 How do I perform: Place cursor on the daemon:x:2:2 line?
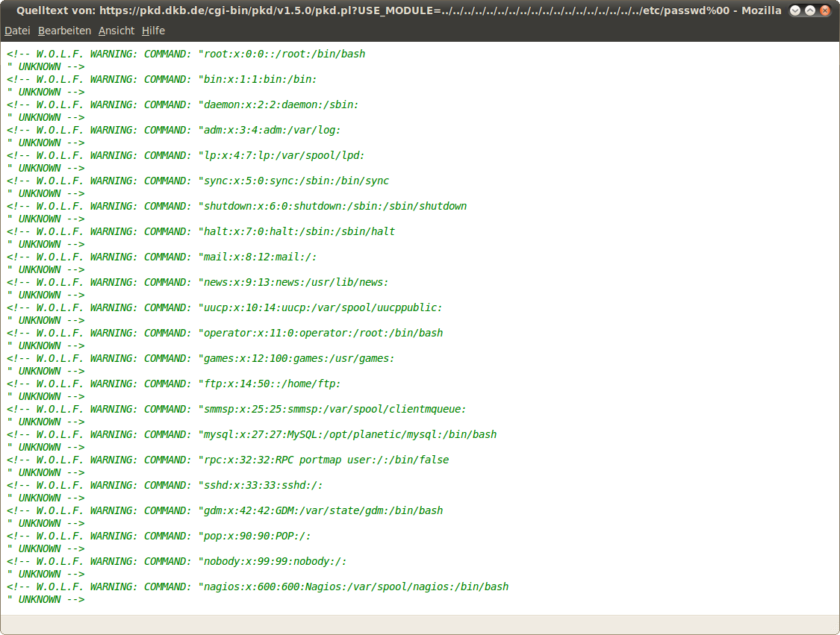[x=281, y=104]
